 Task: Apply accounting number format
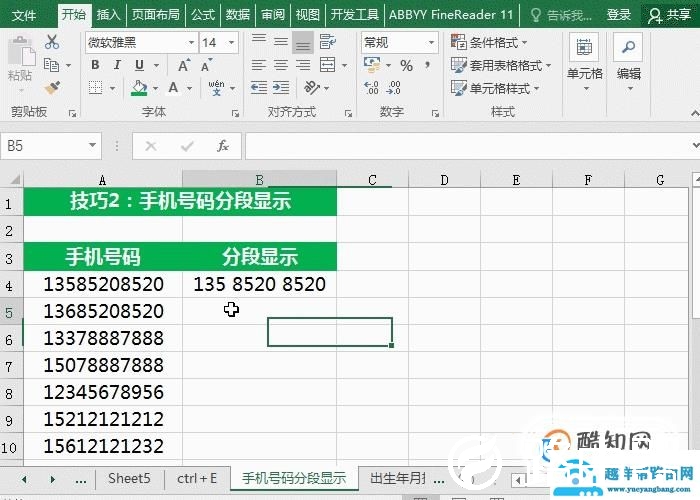[372, 65]
